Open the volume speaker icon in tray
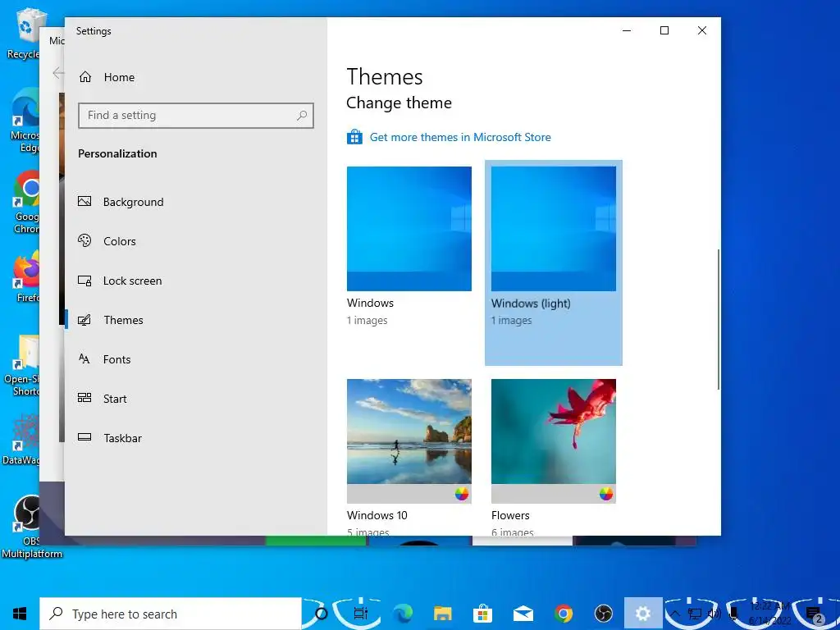Viewport: 840px width, 630px height. 714,614
